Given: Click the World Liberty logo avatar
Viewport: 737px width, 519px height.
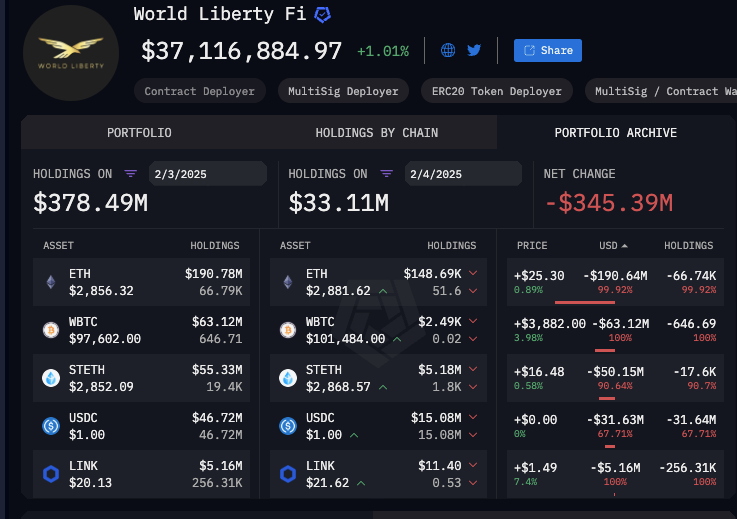Looking at the screenshot, I should pyautogui.click(x=71, y=53).
